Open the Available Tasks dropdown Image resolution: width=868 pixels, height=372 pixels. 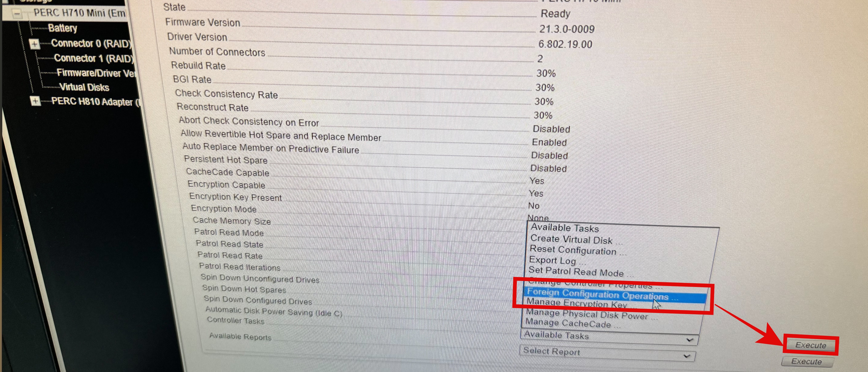click(x=609, y=336)
